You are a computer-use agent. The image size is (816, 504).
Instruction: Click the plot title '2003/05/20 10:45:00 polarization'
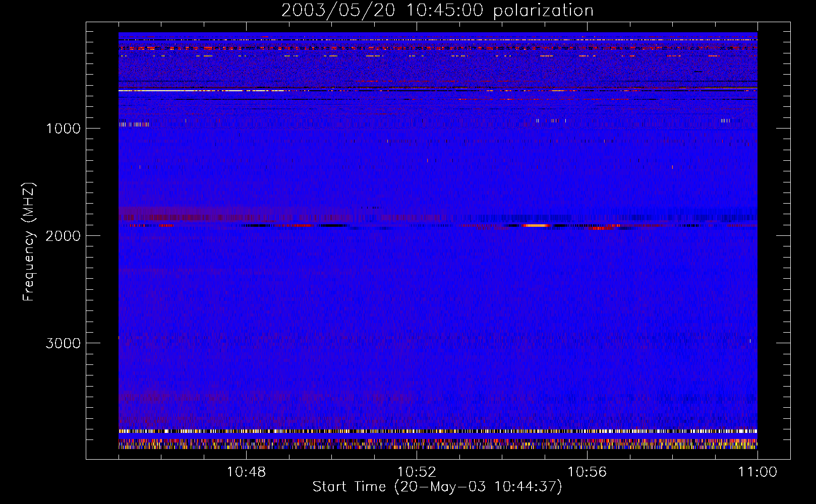(437, 10)
